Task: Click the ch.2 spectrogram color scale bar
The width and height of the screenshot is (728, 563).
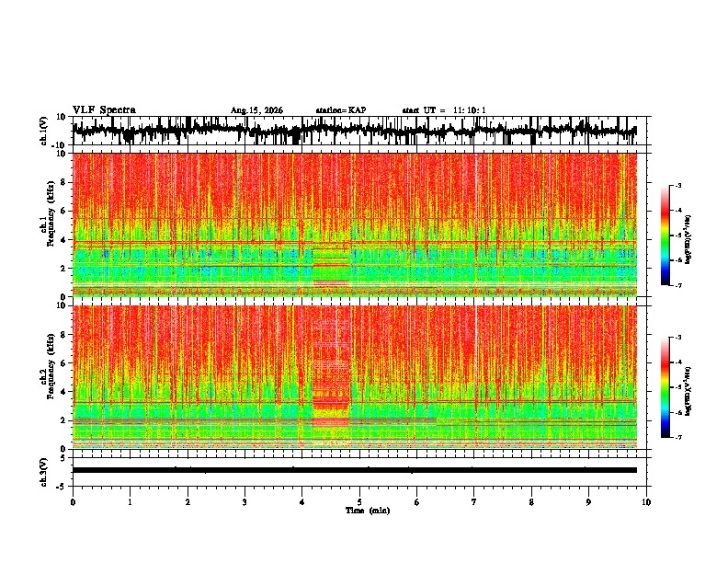Action: tap(665, 387)
